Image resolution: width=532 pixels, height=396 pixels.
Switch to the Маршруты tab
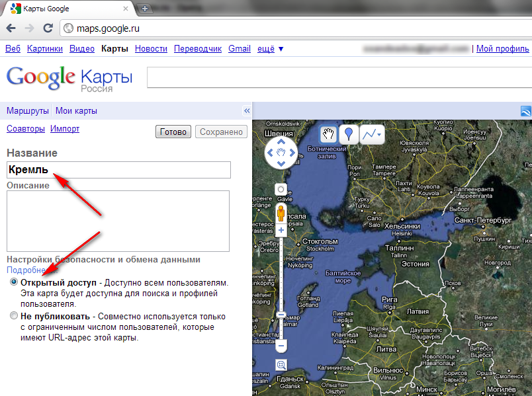pyautogui.click(x=28, y=111)
